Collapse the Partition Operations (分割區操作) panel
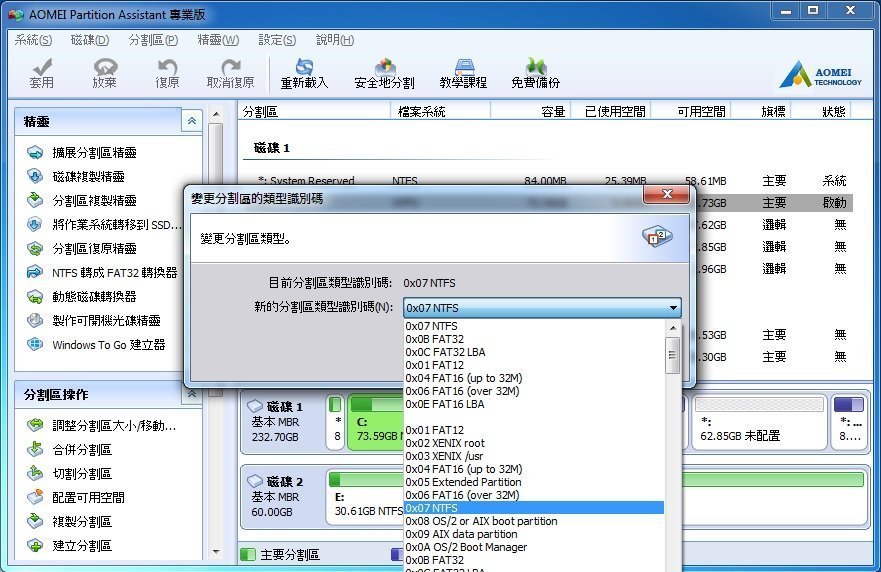The width and height of the screenshot is (881, 572). [x=192, y=394]
